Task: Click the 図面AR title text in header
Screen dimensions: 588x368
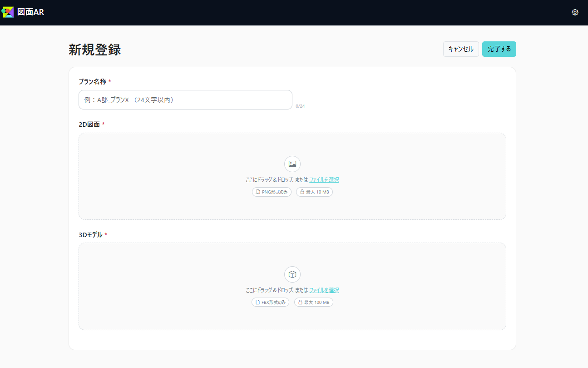Action: pyautogui.click(x=30, y=12)
